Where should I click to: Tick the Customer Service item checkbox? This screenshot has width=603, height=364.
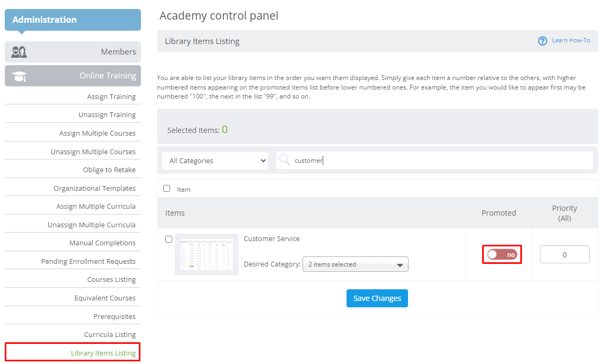coord(169,239)
